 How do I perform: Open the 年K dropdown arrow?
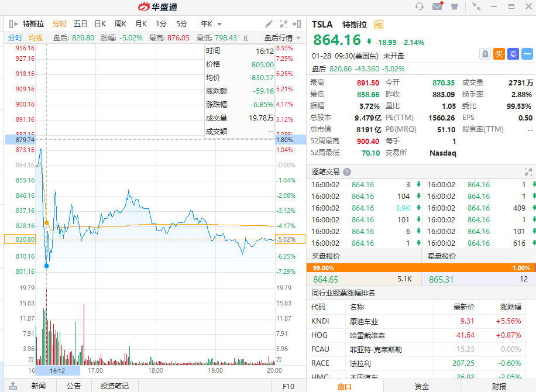219,24
